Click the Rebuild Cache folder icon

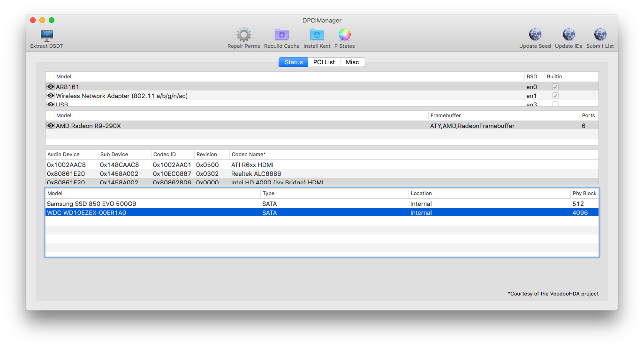281,35
